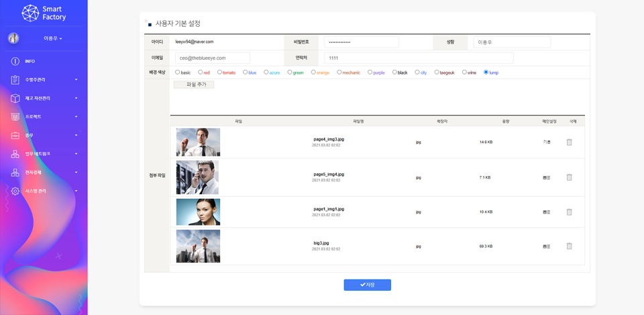Click the 파일 추가 button

point(193,85)
